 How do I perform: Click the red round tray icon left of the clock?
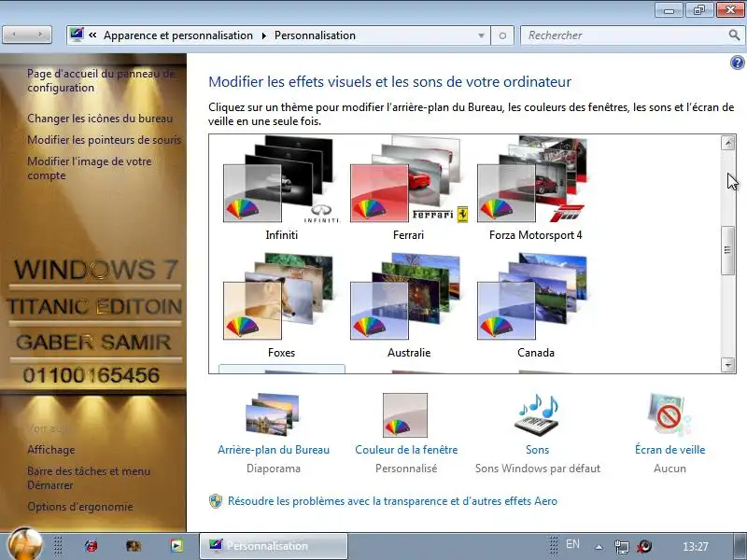(644, 546)
